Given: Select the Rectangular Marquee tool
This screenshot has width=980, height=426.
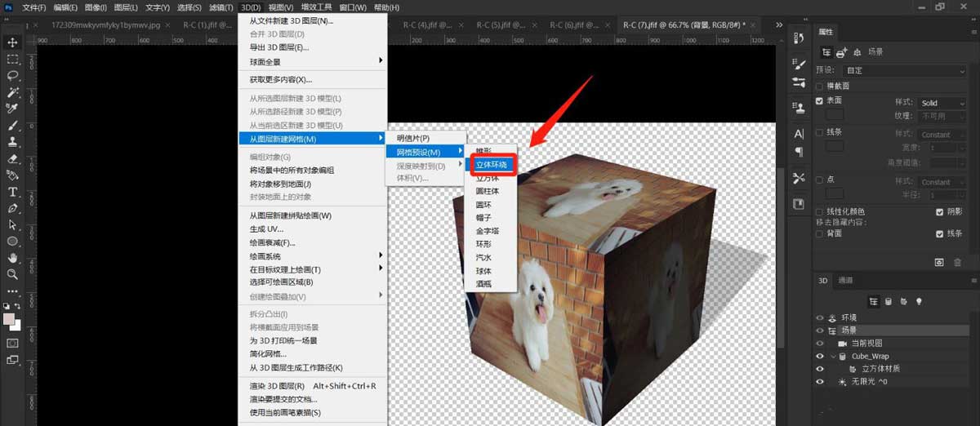Looking at the screenshot, I should tap(13, 60).
